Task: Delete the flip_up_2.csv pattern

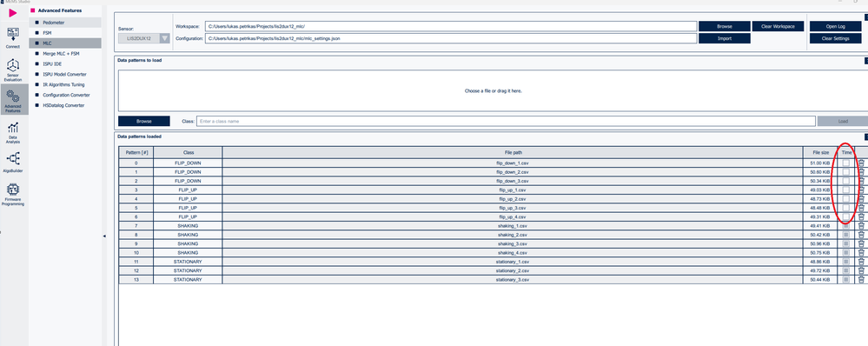Action: (x=861, y=199)
